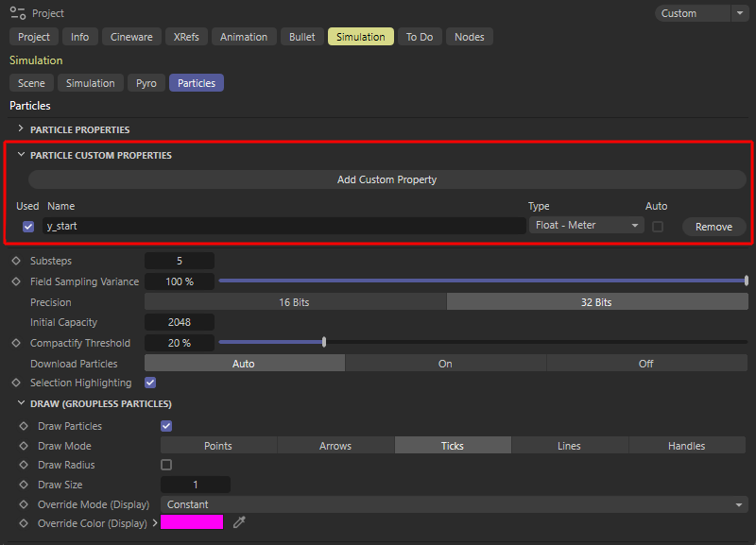Enable the Draw Radius checkbox
756x545 pixels.
166,465
